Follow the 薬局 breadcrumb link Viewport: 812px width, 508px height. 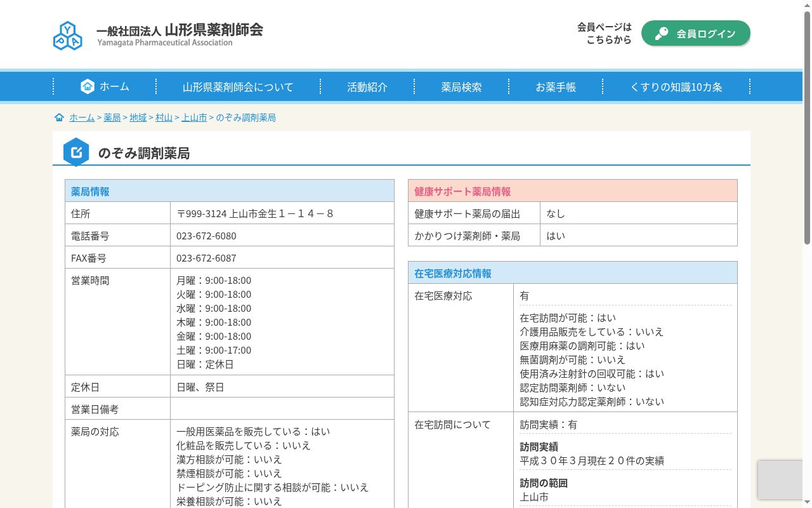112,117
